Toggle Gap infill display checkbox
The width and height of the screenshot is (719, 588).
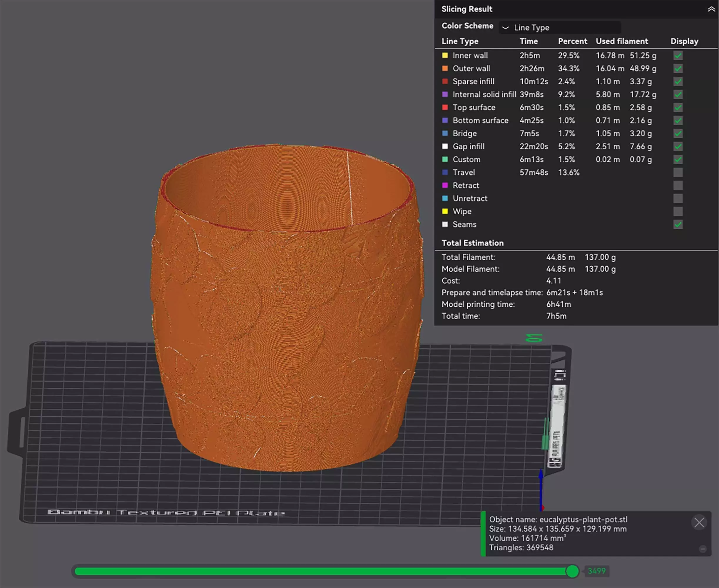tap(678, 146)
